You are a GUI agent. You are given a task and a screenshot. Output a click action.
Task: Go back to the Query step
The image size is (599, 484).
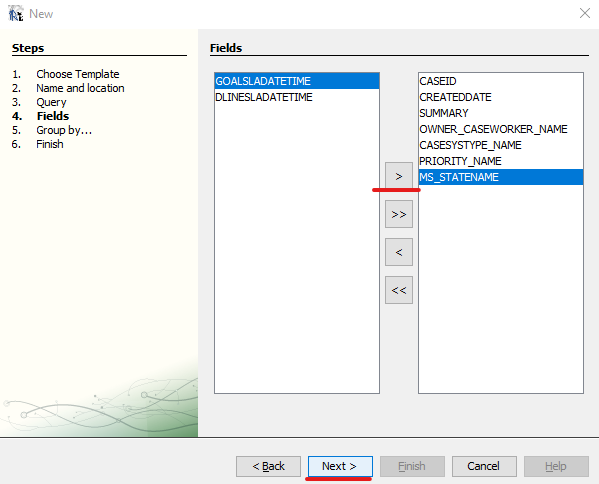[x=268, y=466]
